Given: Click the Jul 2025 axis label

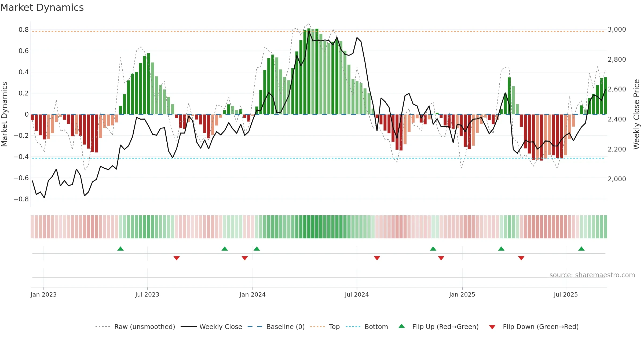Looking at the screenshot, I should point(566,294).
